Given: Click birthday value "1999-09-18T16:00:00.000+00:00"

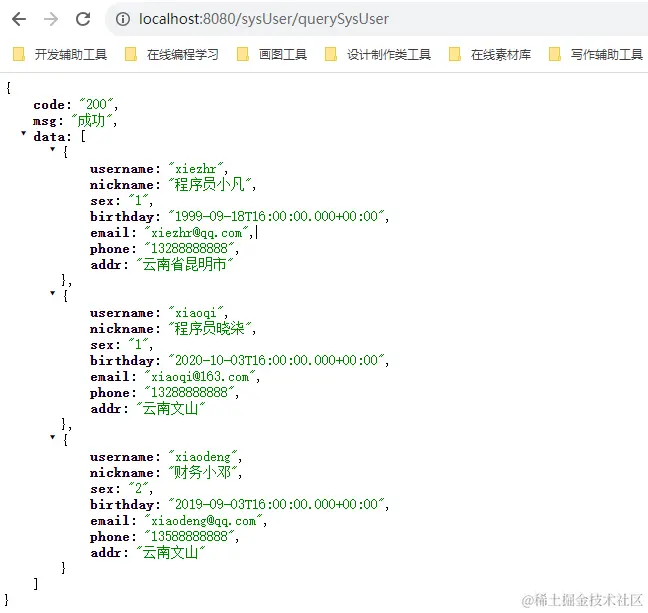Looking at the screenshot, I should (x=276, y=216).
